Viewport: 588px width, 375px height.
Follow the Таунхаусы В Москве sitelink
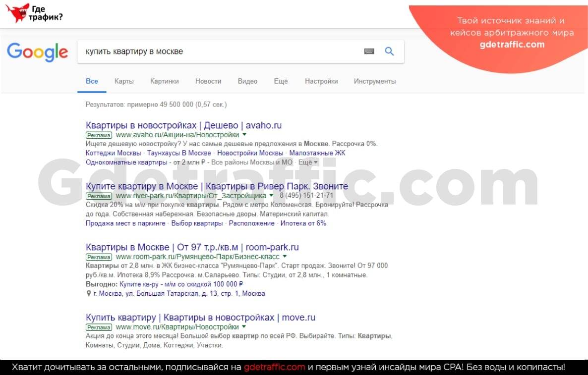coord(179,153)
